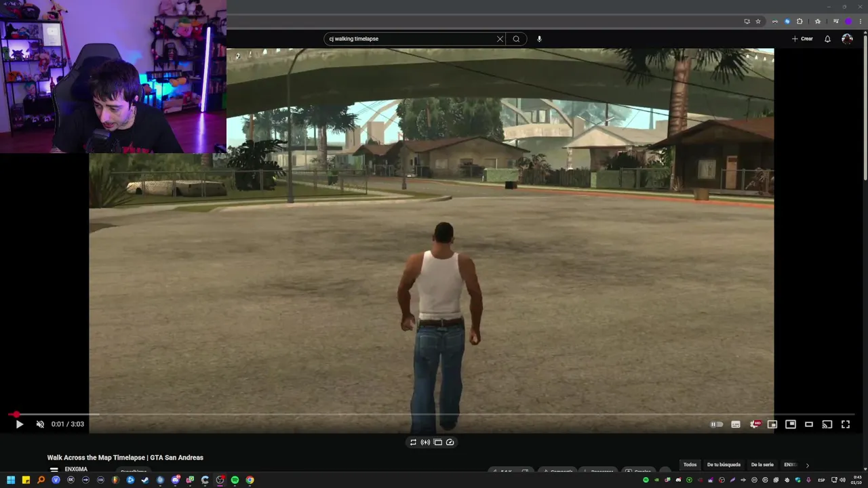Open the NVIDIA tray icon

[x=656, y=480]
